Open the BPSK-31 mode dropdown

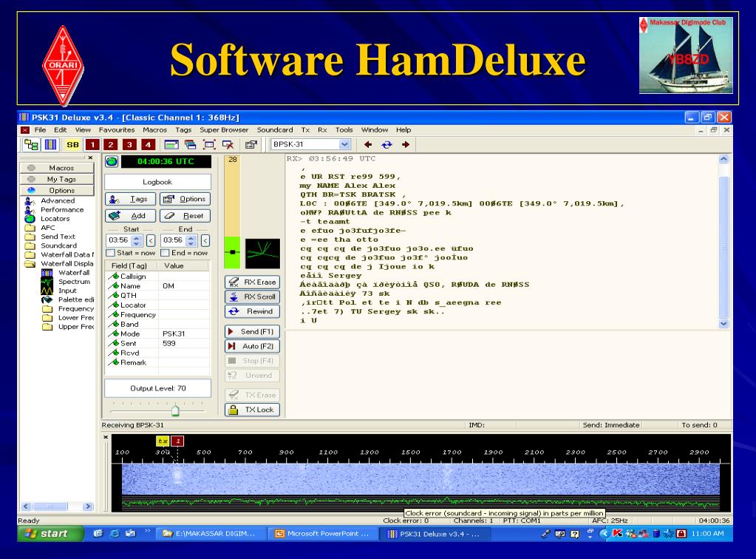(344, 144)
